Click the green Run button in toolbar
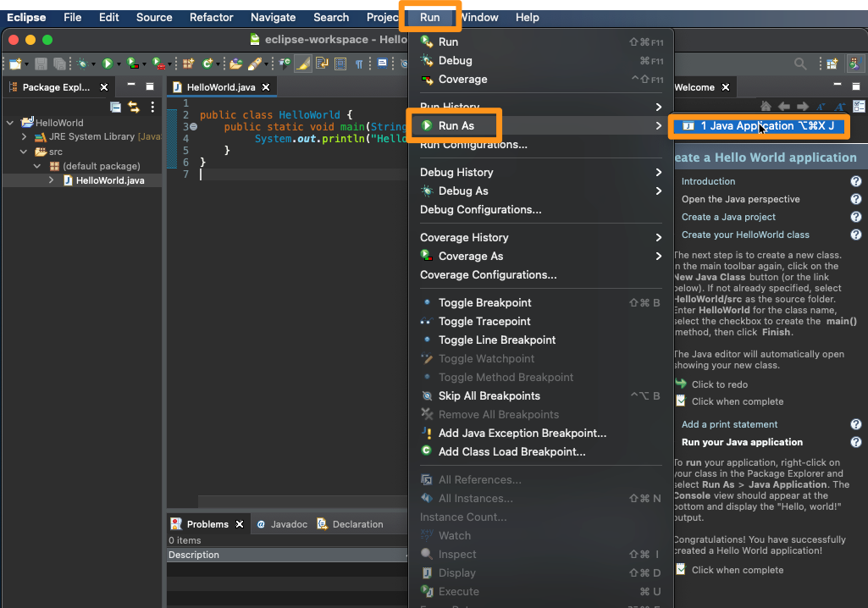Image resolution: width=868 pixels, height=608 pixels. pyautogui.click(x=108, y=64)
